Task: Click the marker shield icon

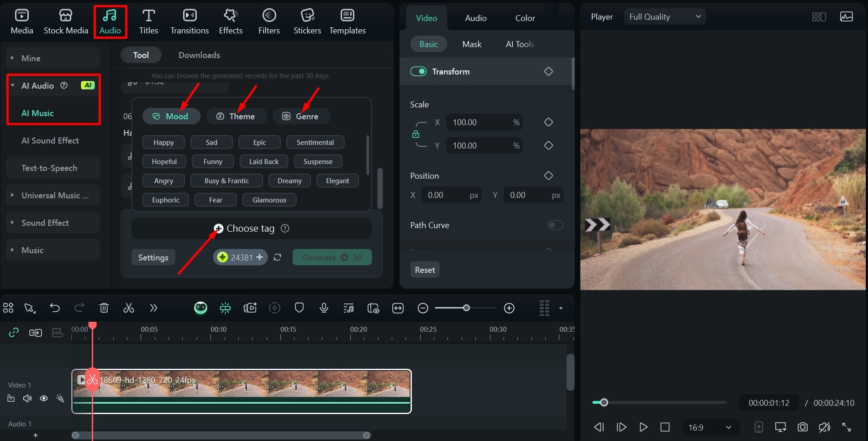Action: click(x=299, y=308)
